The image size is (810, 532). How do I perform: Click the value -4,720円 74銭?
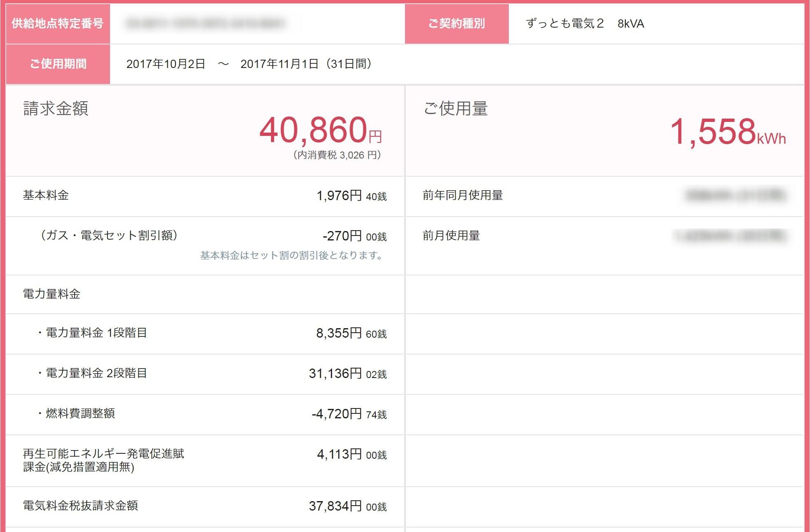[x=349, y=414]
